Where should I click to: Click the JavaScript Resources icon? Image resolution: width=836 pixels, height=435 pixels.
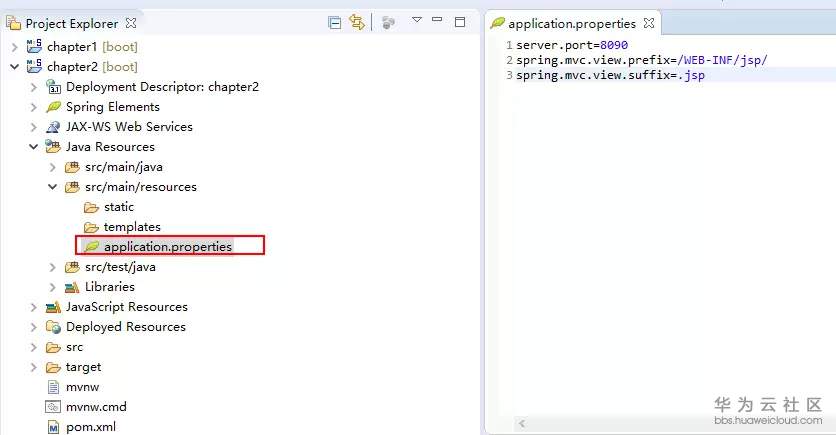click(53, 307)
